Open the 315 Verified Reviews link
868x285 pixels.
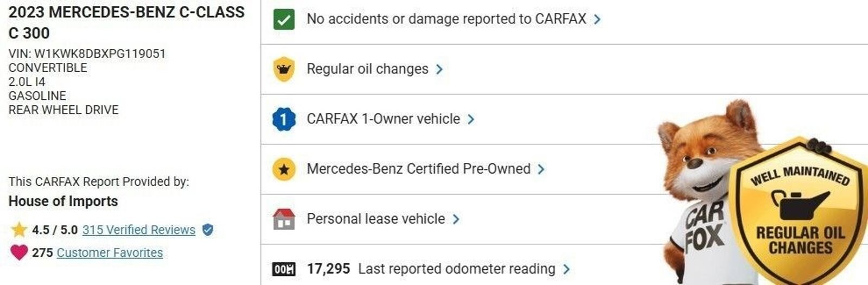139,230
